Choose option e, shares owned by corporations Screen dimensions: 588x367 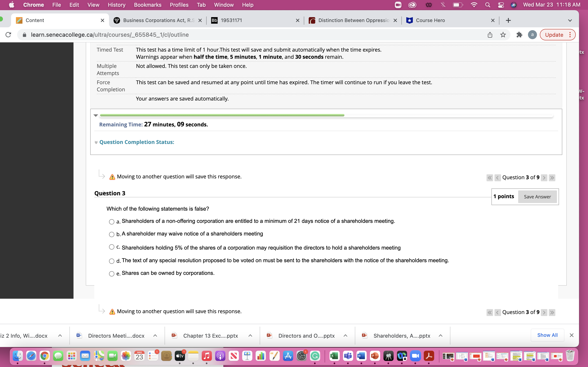112,274
